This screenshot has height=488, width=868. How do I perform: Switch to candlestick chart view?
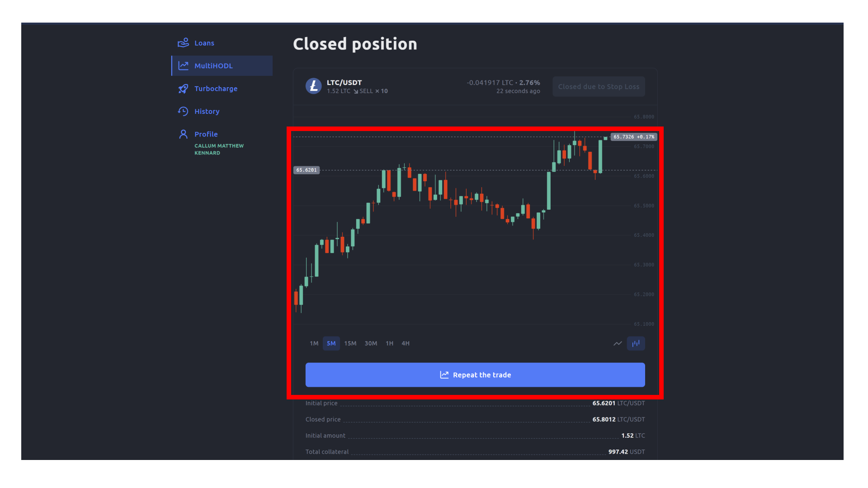[636, 343]
